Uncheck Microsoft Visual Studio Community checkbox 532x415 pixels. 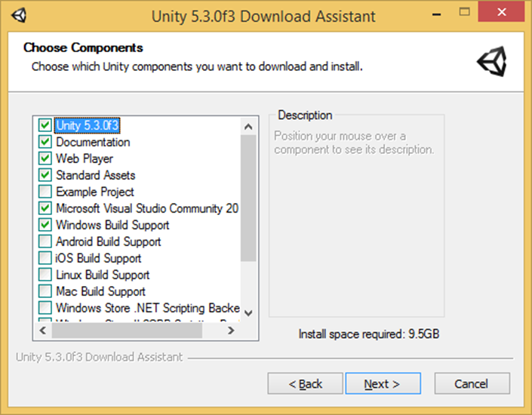[45, 208]
